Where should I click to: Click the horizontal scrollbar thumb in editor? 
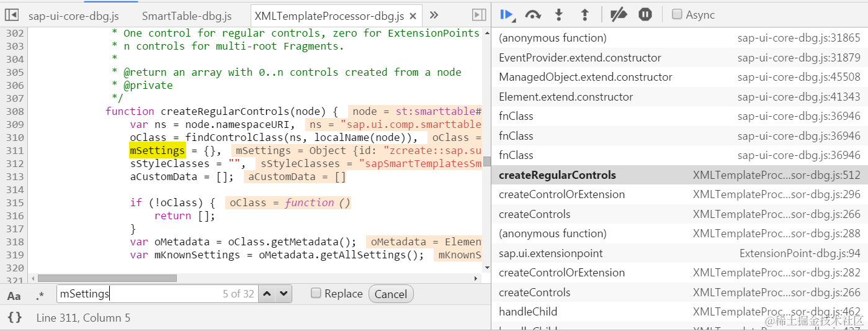(107, 278)
